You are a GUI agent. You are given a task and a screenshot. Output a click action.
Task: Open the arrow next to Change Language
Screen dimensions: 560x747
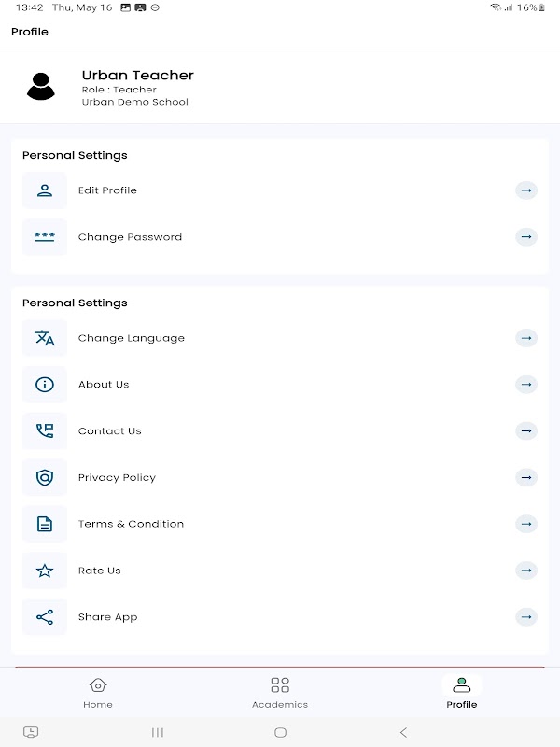tap(526, 338)
